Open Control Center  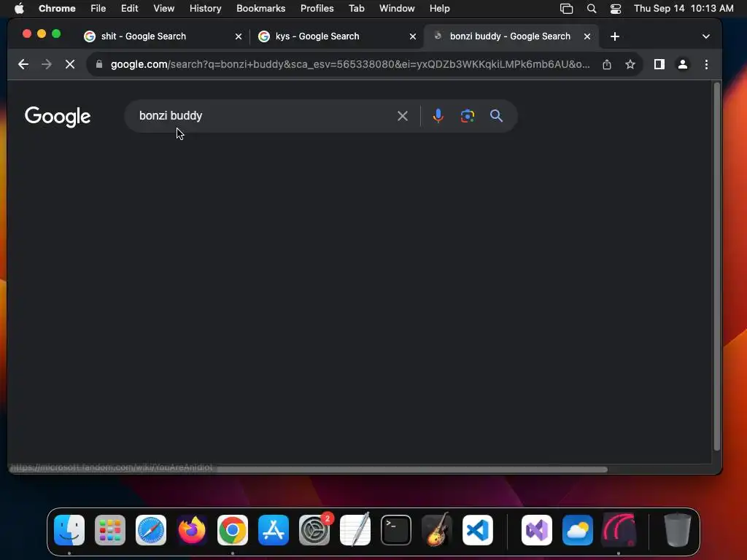coord(616,9)
